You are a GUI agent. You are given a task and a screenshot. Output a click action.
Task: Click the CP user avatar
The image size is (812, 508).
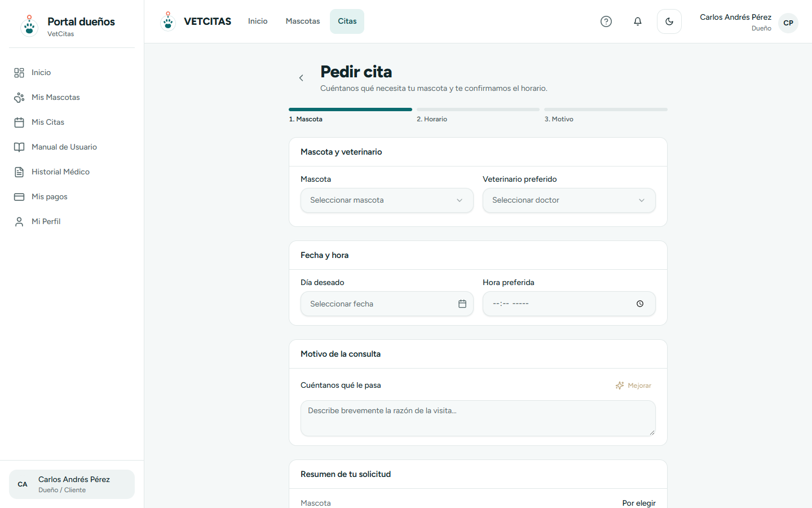pyautogui.click(x=788, y=23)
